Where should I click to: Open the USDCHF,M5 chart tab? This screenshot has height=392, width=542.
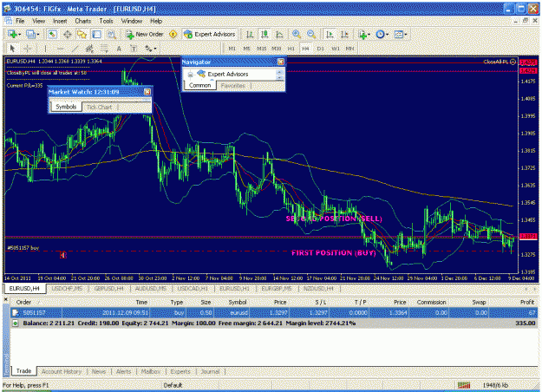[67, 288]
